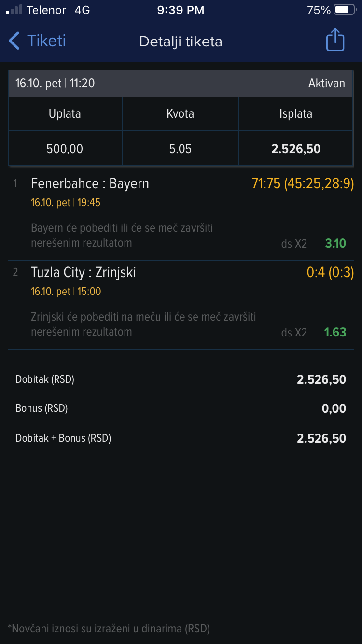Tap the Aktivan ticket status label
This screenshot has height=644, width=362.
coord(326,84)
